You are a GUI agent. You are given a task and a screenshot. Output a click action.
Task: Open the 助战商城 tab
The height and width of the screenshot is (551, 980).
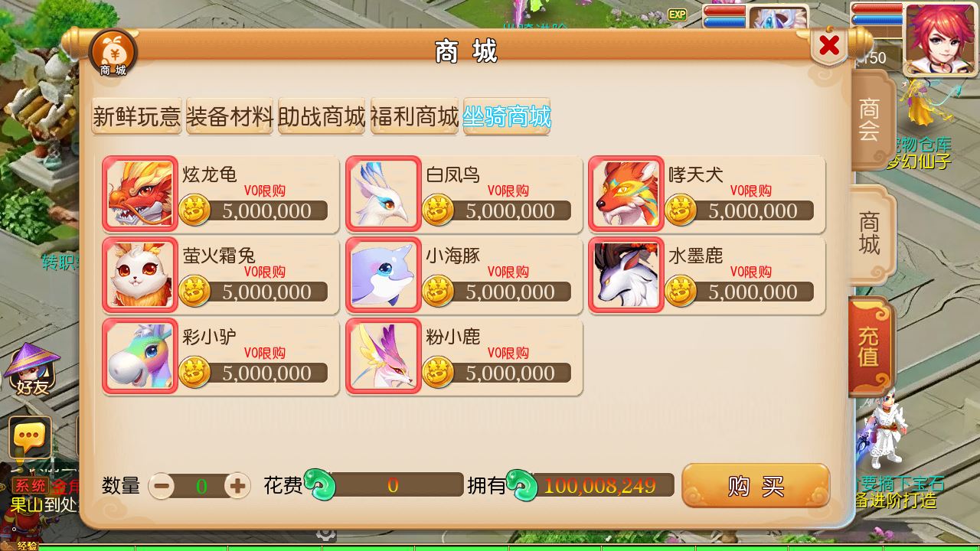pyautogui.click(x=322, y=116)
